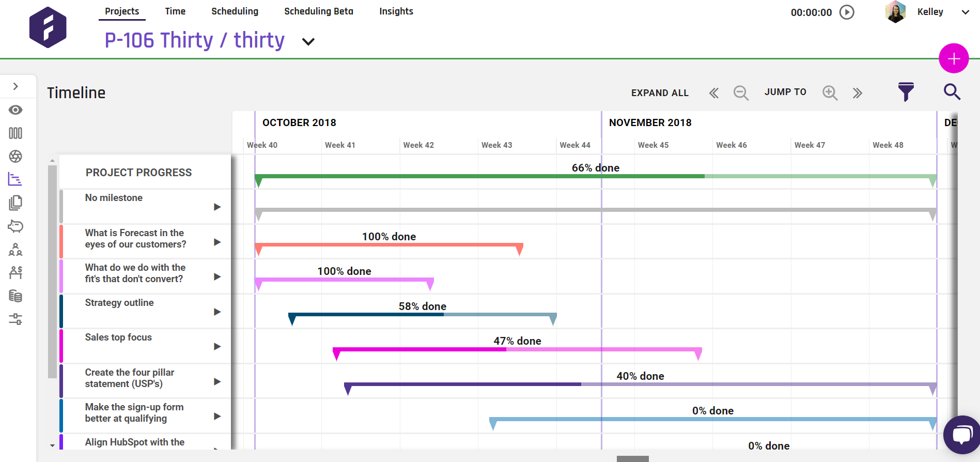
Task: Click Kelley's profile avatar
Action: point(895,12)
